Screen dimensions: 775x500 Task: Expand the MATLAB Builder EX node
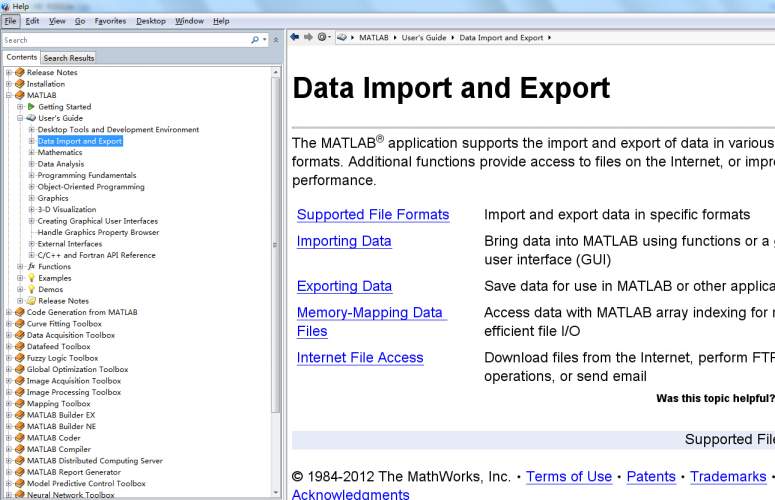[8, 415]
